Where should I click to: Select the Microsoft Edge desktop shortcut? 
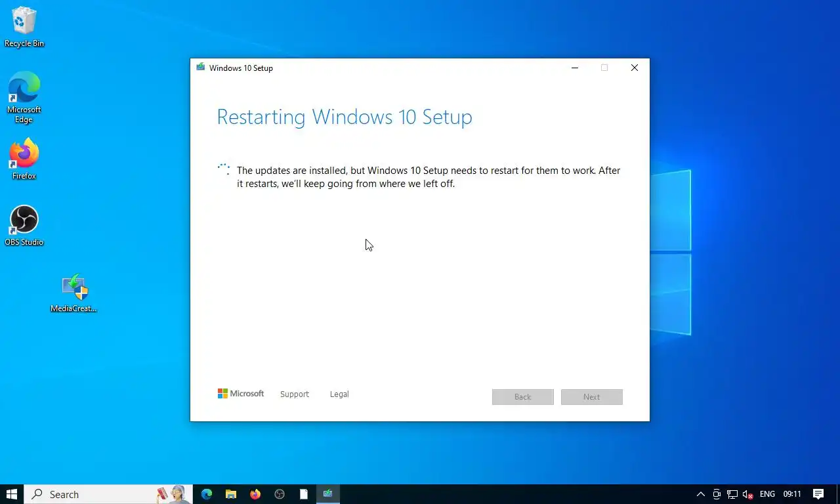coord(24,97)
